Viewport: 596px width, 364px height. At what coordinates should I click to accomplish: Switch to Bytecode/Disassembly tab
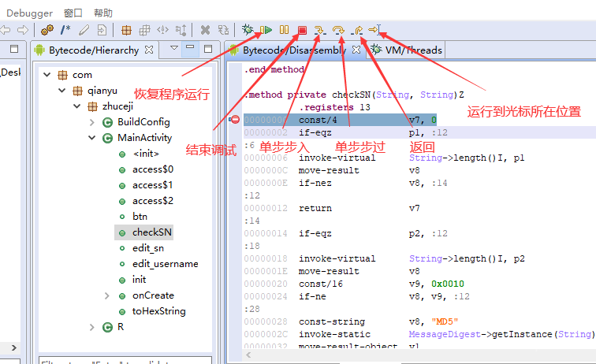(x=294, y=50)
